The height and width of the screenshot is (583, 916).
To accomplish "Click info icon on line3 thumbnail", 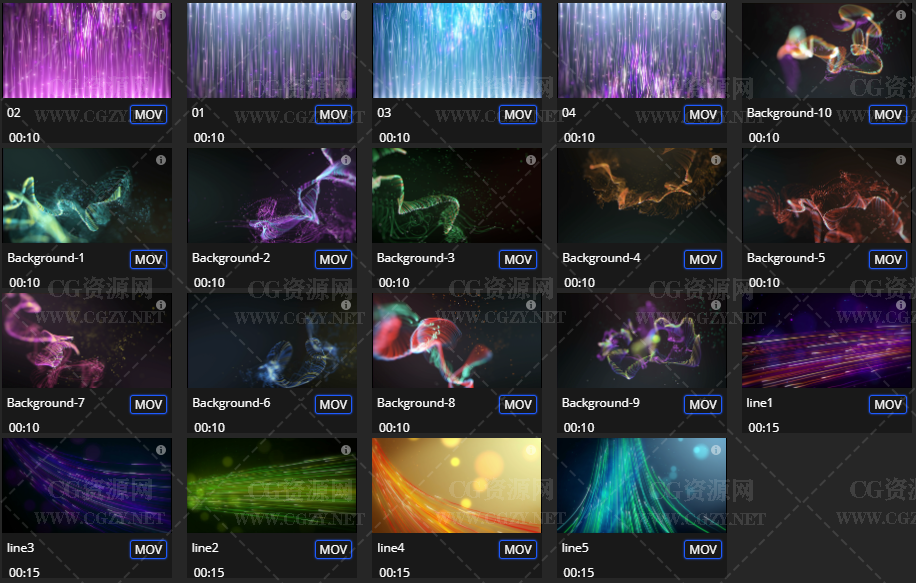I will coord(161,450).
